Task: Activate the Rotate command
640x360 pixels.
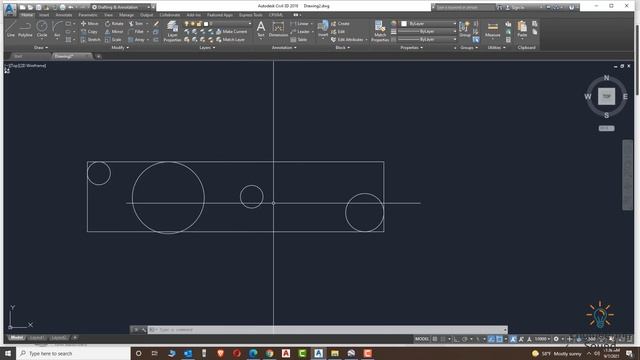Action: tap(114, 24)
